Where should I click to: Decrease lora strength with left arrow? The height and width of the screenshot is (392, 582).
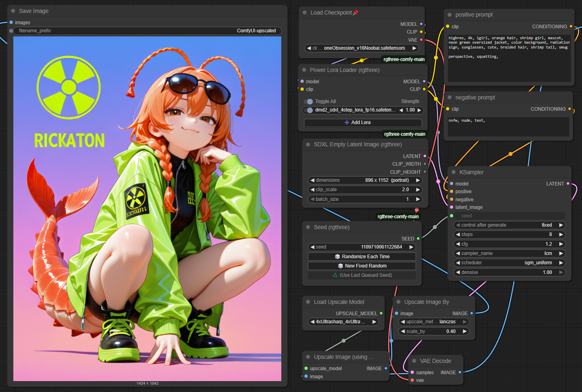tap(401, 110)
